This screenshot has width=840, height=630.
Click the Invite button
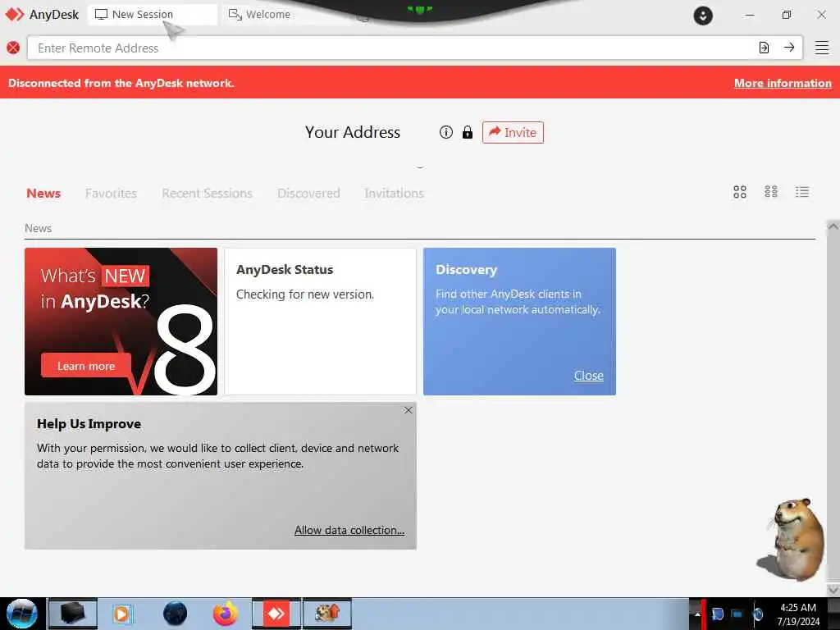click(513, 132)
